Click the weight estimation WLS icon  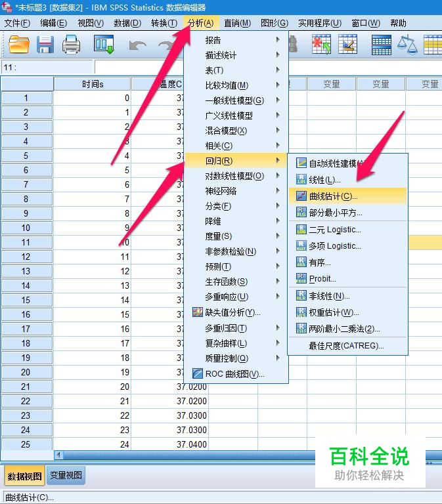coord(301,312)
